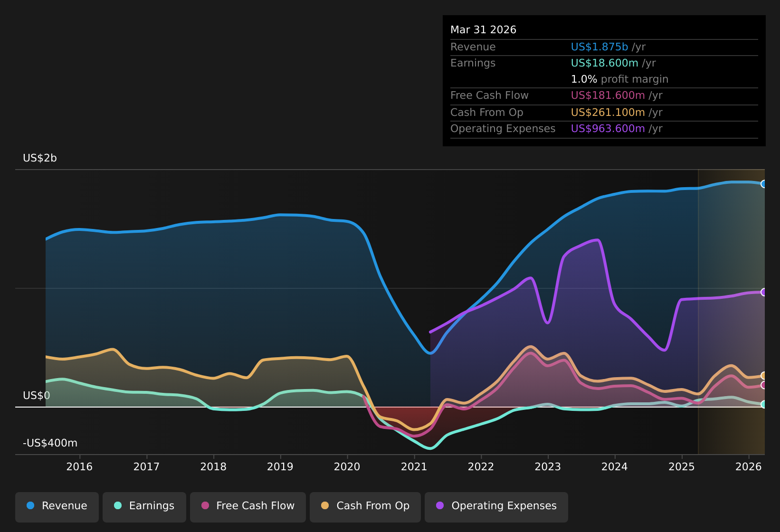Click the 1.0% profit margin text
Screen dimensions: 780x532
(619, 79)
